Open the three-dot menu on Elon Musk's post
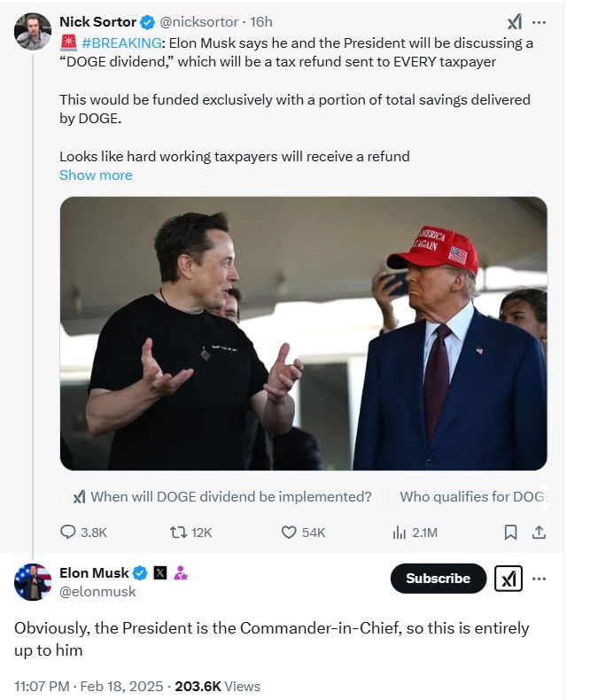Viewport: 590px width, 700px height. pyautogui.click(x=540, y=579)
